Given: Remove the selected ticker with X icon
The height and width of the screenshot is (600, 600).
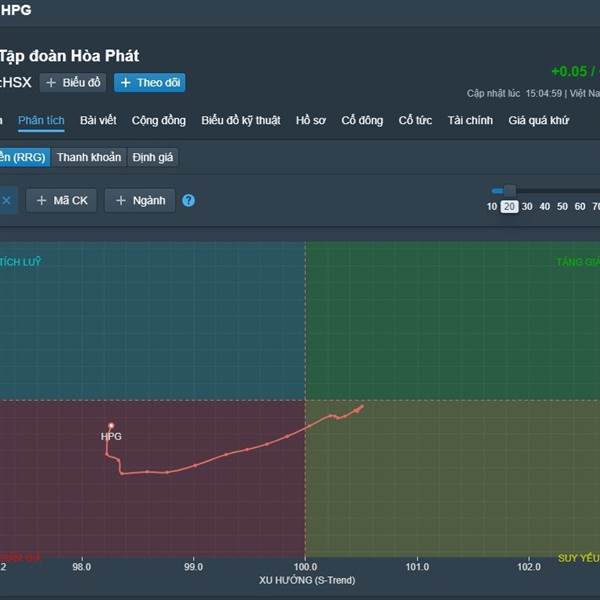Looking at the screenshot, I should pyautogui.click(x=7, y=201).
